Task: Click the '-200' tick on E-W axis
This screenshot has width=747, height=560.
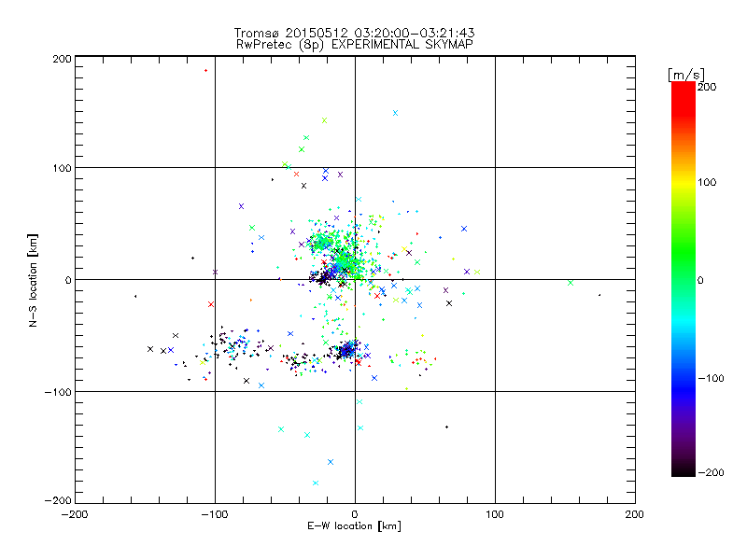Action: (x=75, y=514)
